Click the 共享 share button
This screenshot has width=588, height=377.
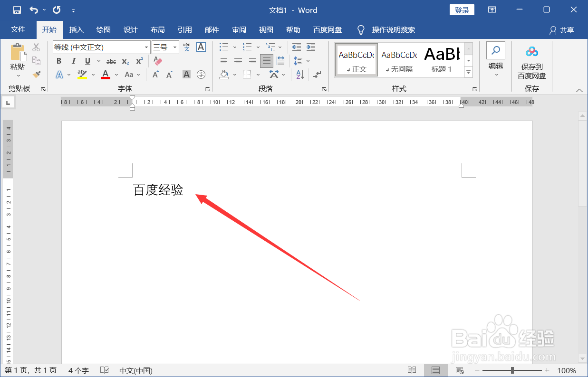(x=562, y=30)
